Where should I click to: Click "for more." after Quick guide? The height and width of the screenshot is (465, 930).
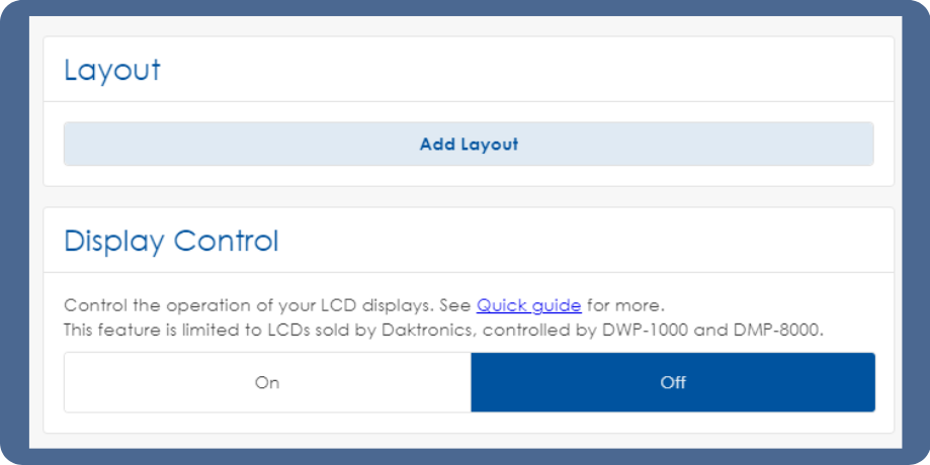click(625, 305)
